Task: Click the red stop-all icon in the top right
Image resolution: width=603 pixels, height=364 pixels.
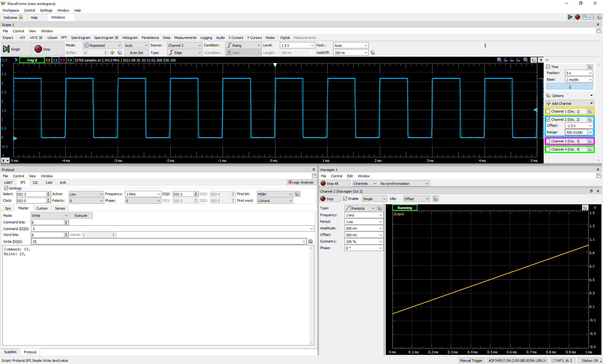Action: pyautogui.click(x=577, y=17)
